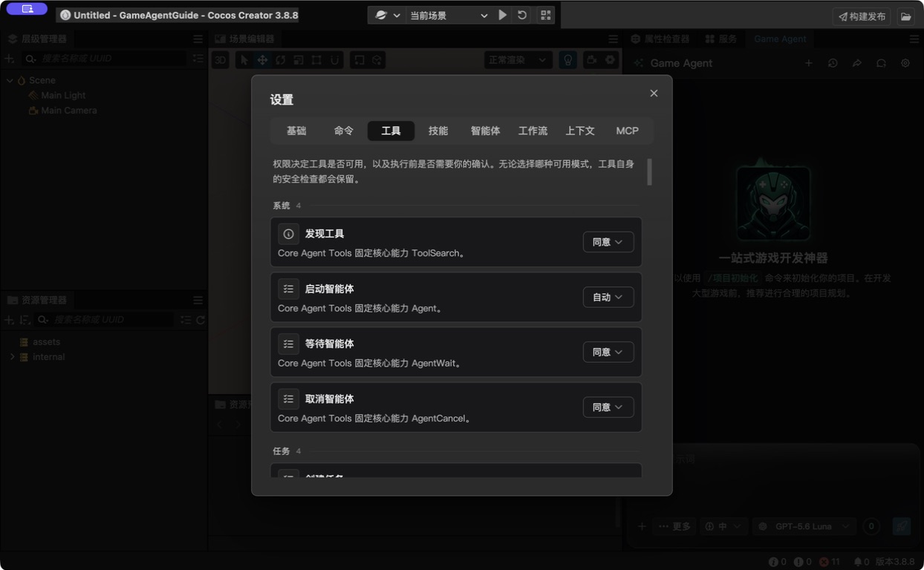The image size is (924, 570).
Task: Open the 正常渲染 render mode dropdown
Action: [518, 60]
